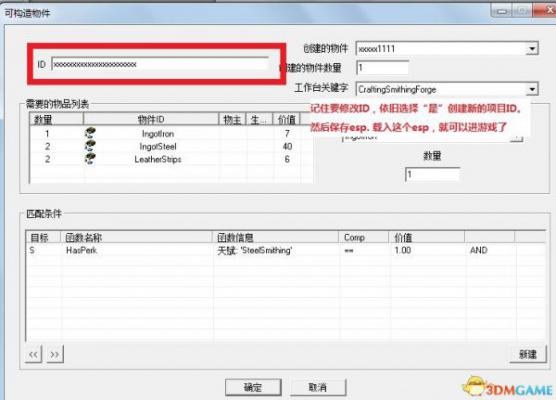Image resolution: width=556 pixels, height=400 pixels.
Task: Click the 取消 button
Action: (x=318, y=387)
